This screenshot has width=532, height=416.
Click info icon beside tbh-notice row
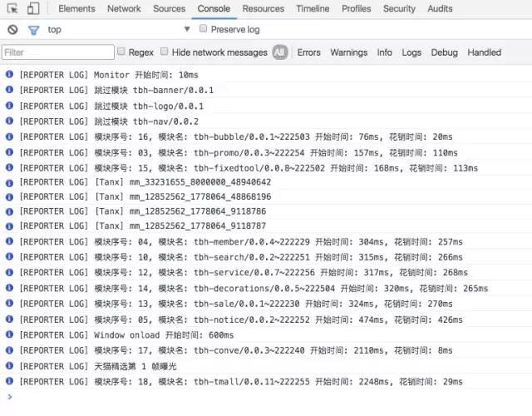pos(9,319)
